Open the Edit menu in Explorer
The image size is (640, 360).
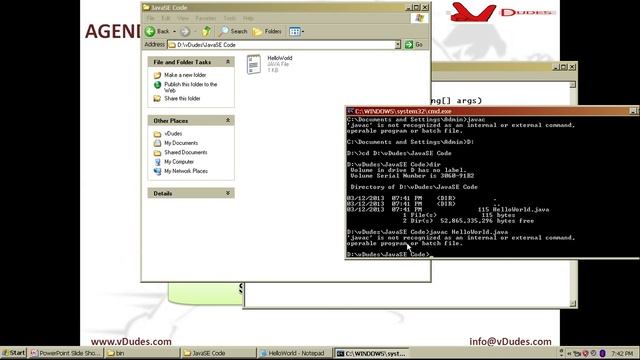[166, 18]
